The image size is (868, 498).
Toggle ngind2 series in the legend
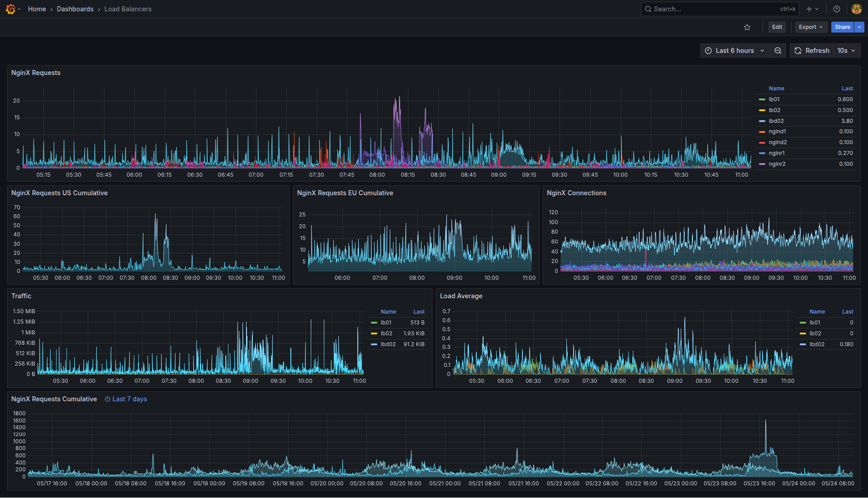pos(778,142)
